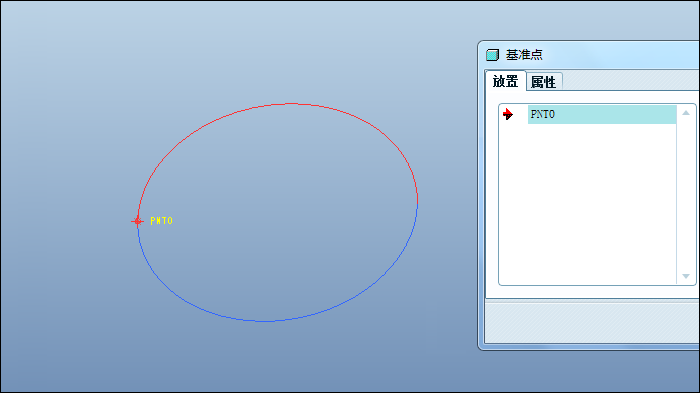The image size is (700, 393).
Task: Click empty viewport inside the ellipse
Action: [277, 210]
